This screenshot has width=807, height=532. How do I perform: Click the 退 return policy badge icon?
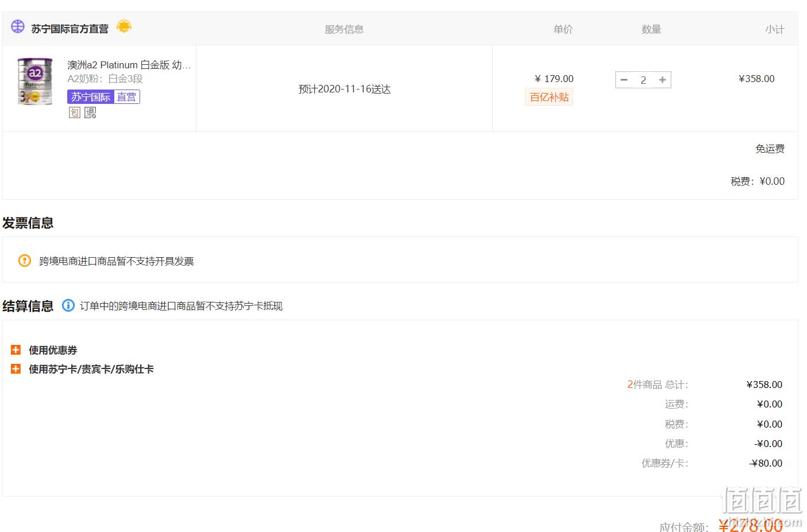click(90, 112)
